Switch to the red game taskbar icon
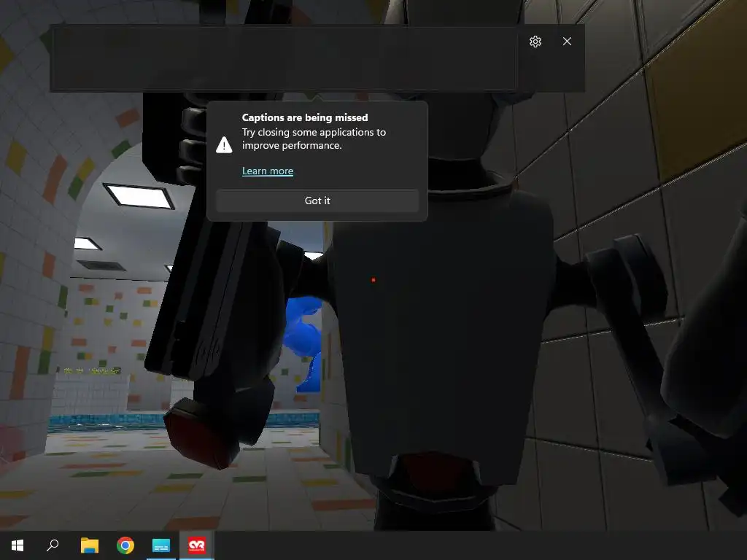This screenshot has height=560, width=747. 197,545
